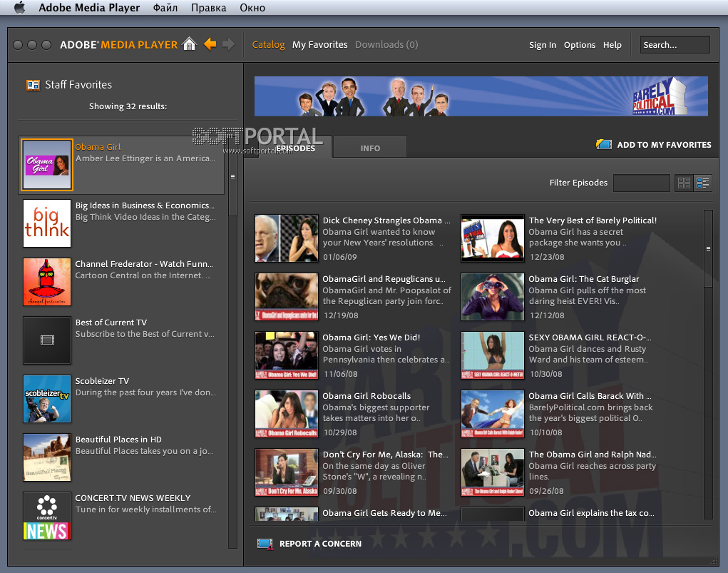
Task: Click the Scobleizer TV title
Action: (x=102, y=381)
